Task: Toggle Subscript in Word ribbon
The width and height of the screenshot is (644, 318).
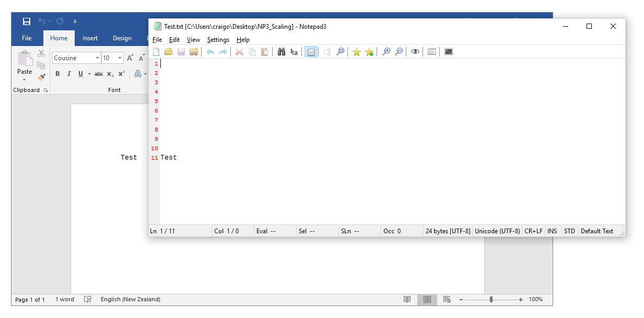Action: click(x=110, y=74)
